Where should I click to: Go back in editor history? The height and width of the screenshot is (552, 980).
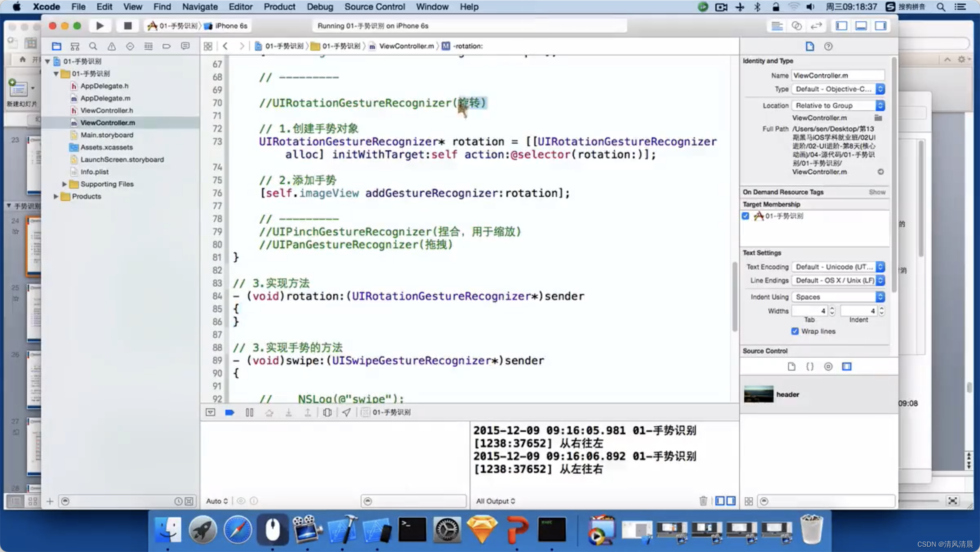(225, 46)
